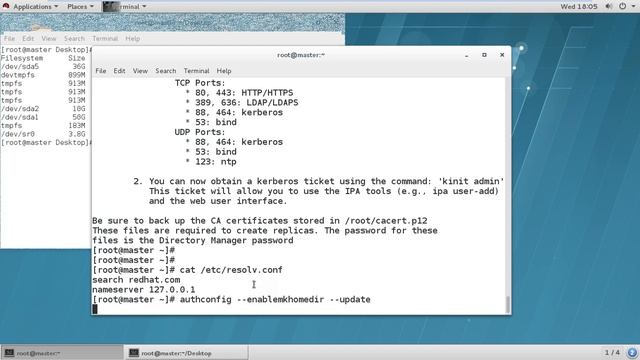Click the line '389, 636: LDAP/LDAPS'
The height and width of the screenshot is (360, 640).
pyautogui.click(x=247, y=103)
